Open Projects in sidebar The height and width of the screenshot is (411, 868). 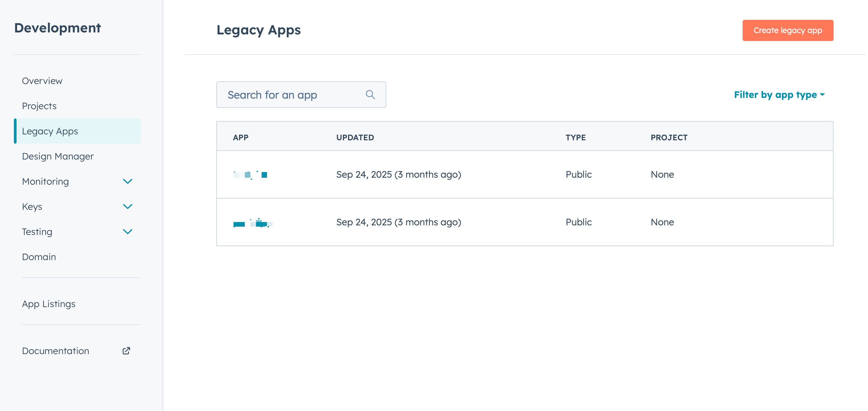[x=39, y=106]
